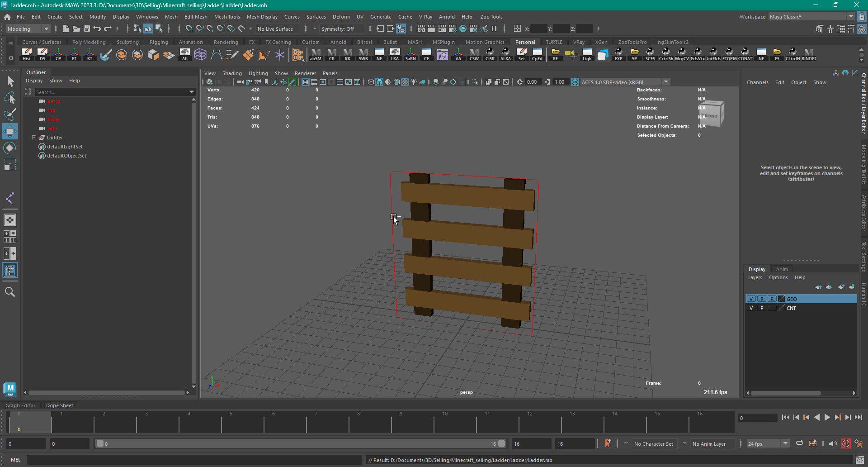Toggle visibility V of CNT layer
This screenshot has height=467, width=868.
point(751,308)
